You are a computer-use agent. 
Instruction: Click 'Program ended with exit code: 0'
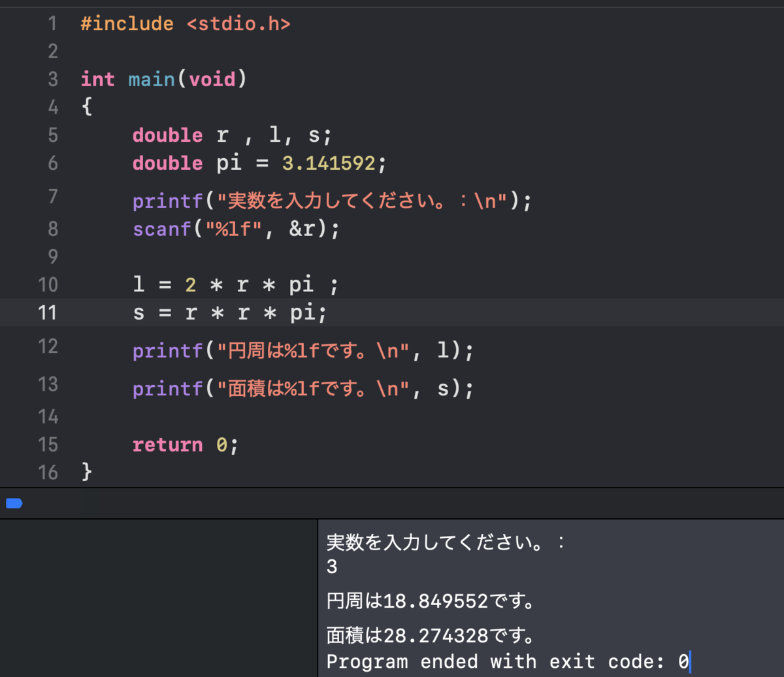[508, 662]
